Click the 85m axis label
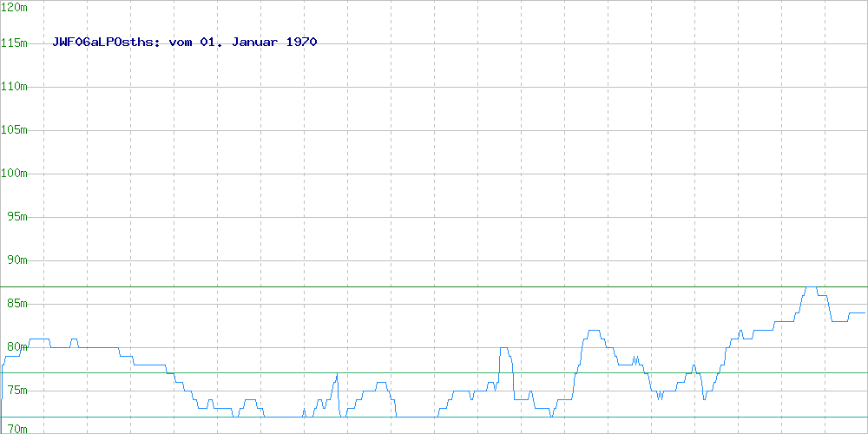Image resolution: width=868 pixels, height=434 pixels. click(x=17, y=304)
